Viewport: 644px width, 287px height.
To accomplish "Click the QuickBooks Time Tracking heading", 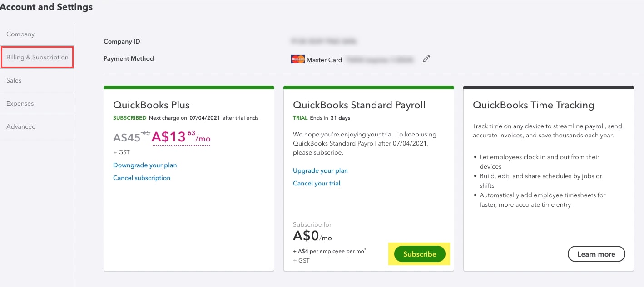I will tap(533, 105).
